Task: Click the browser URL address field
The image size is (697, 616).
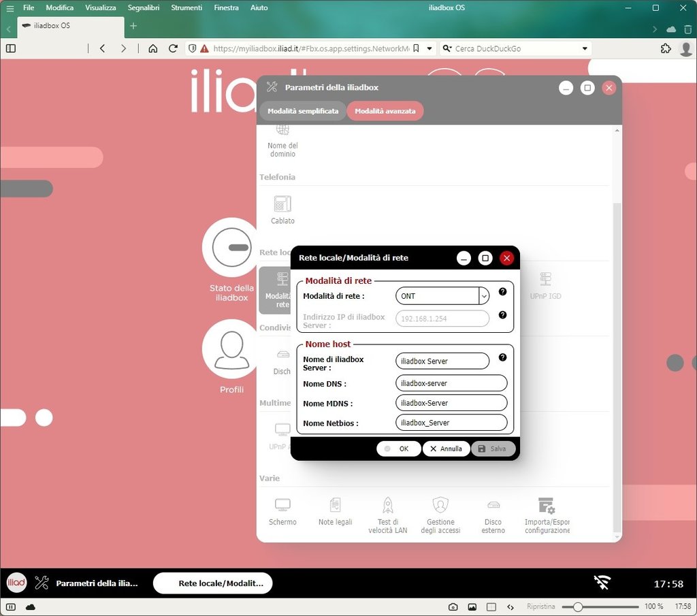Action: (x=310, y=48)
